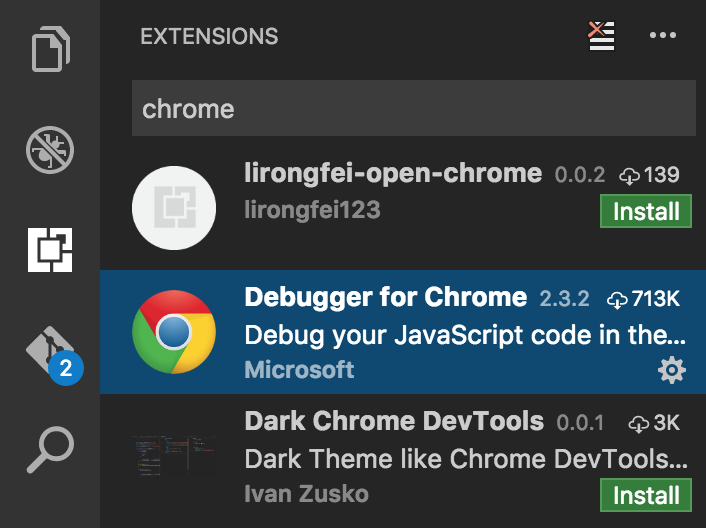Install the lirongfei-open-chrome extension
Viewport: 706px width, 528px height.
646,211
